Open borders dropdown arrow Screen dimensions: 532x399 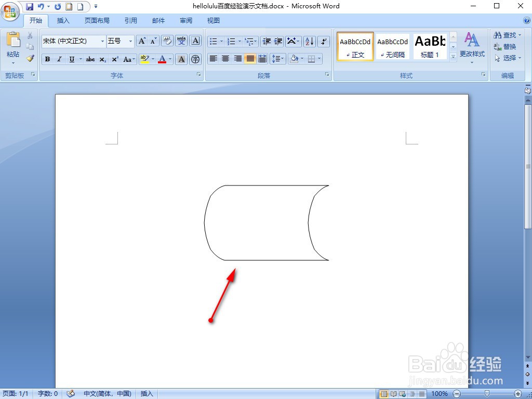tap(320, 59)
